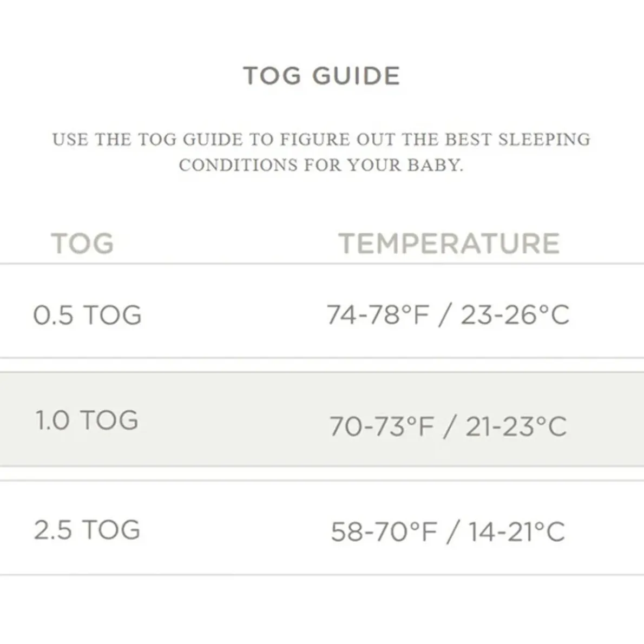Click the 14-21°C temperature value
Screen dimensions: 644x644
516,531
